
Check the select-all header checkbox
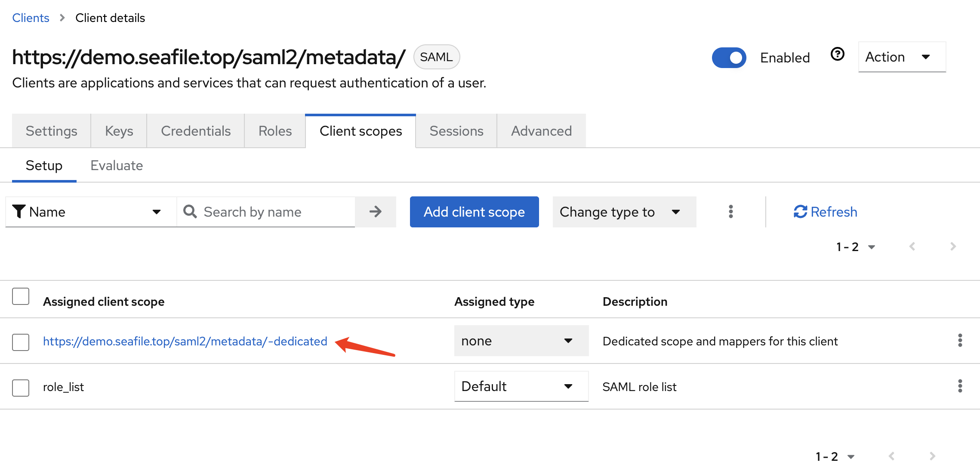click(x=21, y=296)
